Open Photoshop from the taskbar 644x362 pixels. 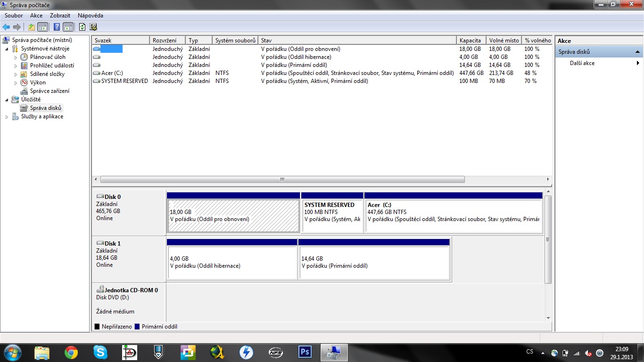click(x=305, y=352)
